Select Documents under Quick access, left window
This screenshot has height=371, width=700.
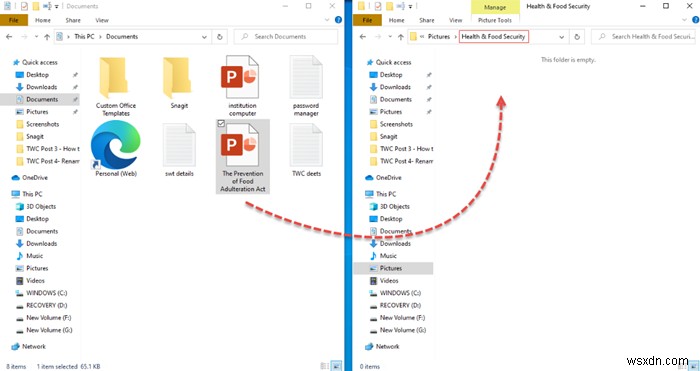42,99
